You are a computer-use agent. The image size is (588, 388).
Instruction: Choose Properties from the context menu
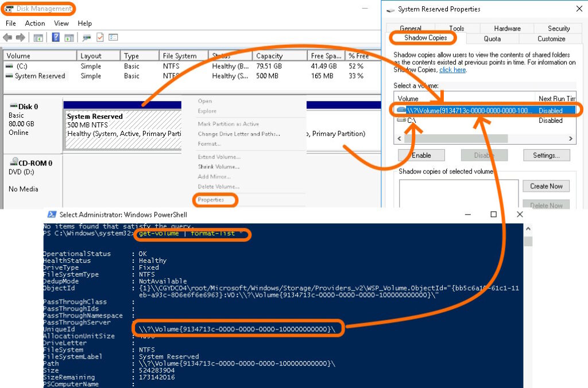[211, 200]
